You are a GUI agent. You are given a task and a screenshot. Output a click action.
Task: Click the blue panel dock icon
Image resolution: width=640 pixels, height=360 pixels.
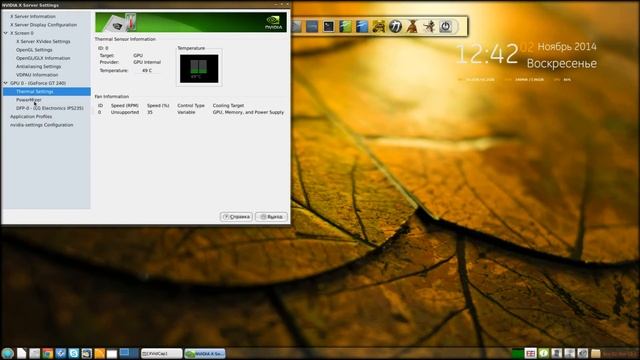362,27
